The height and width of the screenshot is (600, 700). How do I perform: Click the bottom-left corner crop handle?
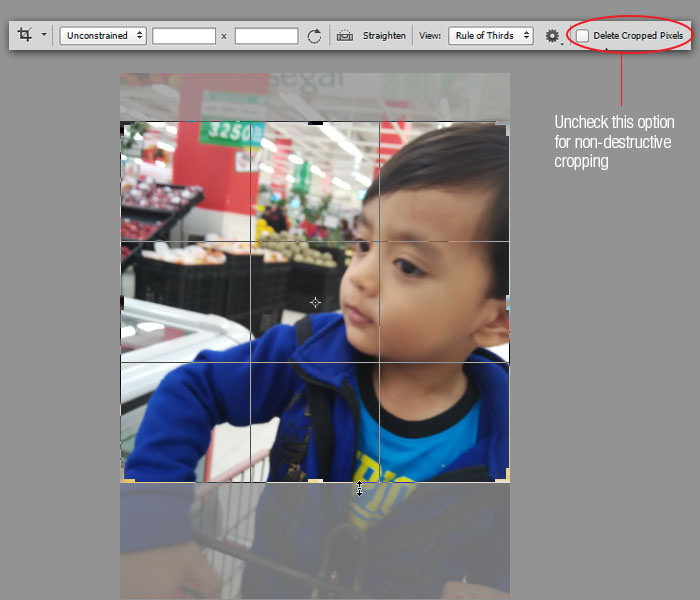(x=123, y=480)
